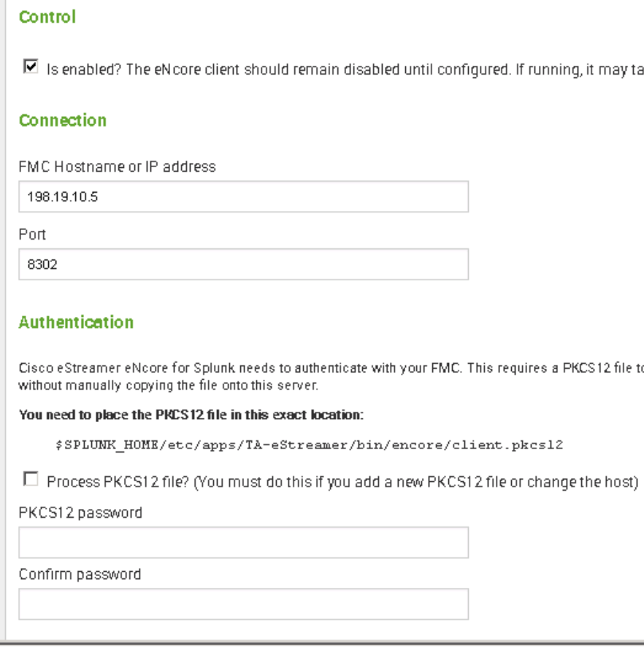Screen dimensions: 644x647
Task: Select the Confirm password input box
Action: tap(243, 605)
